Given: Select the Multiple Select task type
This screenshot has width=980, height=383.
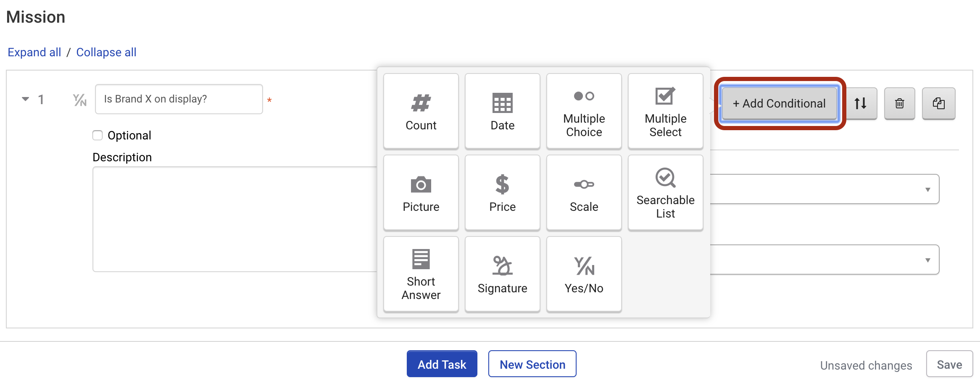Looking at the screenshot, I should pyautogui.click(x=665, y=111).
